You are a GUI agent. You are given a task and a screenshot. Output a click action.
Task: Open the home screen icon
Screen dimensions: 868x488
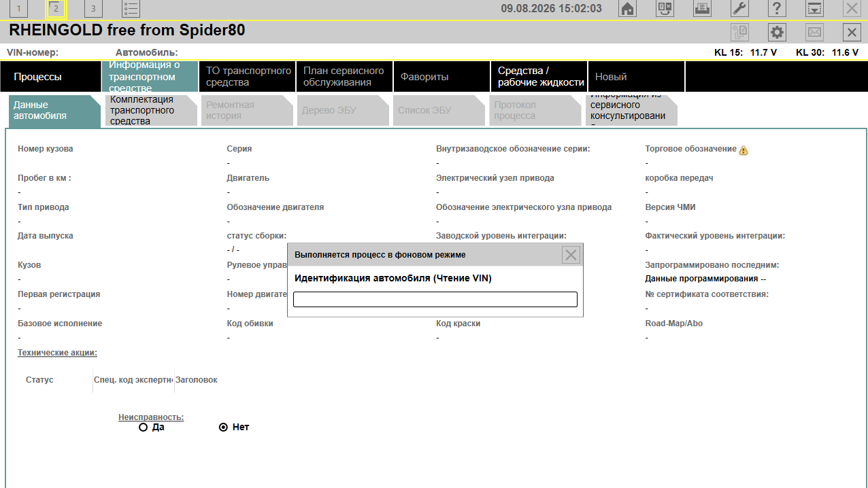click(x=627, y=9)
